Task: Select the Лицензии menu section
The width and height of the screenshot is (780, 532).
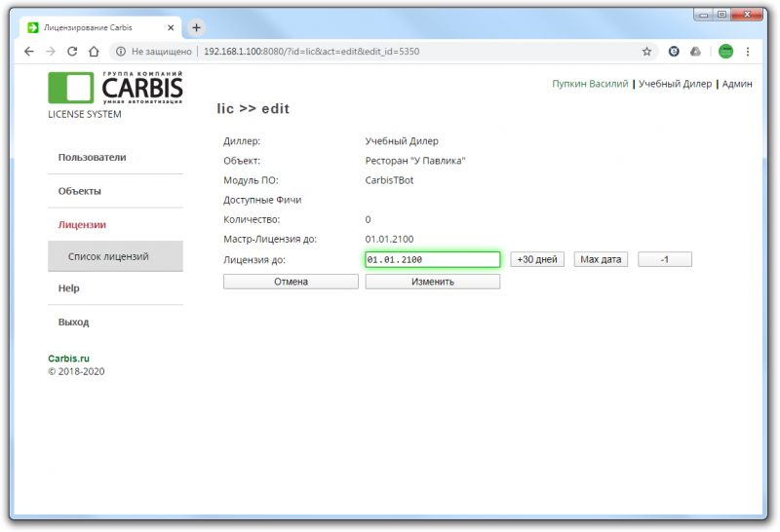Action: coord(82,224)
